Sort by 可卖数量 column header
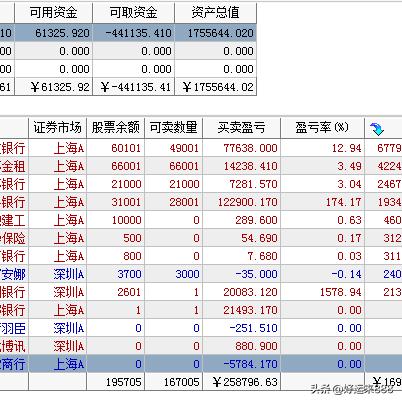Screen dimensions: 402x403 click(173, 127)
